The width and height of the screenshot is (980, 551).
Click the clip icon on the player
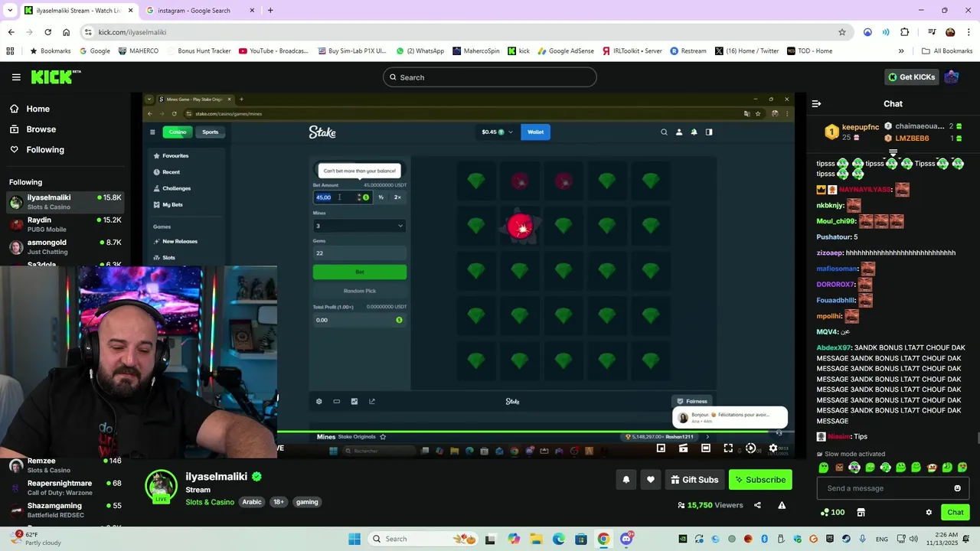tap(684, 448)
